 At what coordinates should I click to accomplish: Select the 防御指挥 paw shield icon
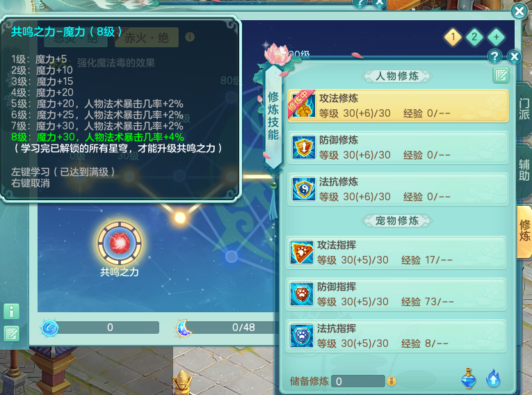[301, 294]
